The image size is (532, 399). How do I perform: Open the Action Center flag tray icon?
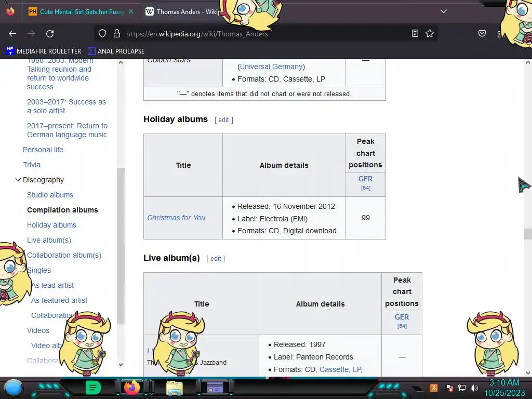tap(449, 388)
